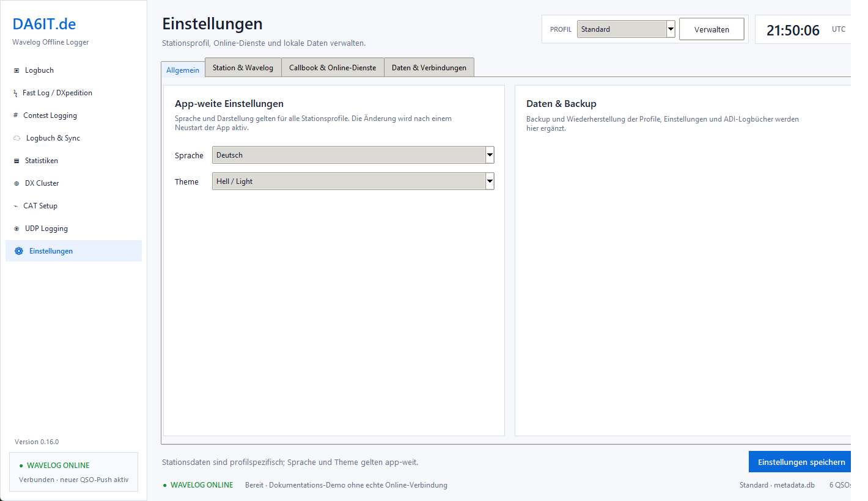
Task: Open UDP Logging page
Action: (73, 229)
